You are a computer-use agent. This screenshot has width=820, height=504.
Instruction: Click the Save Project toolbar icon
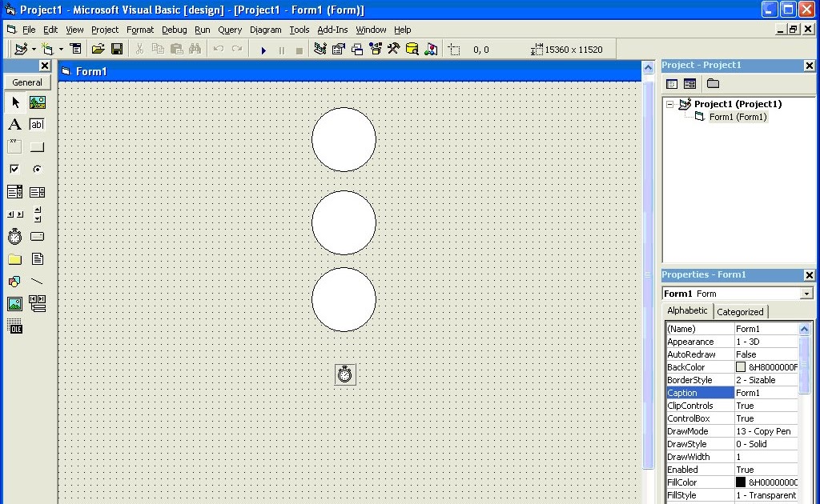pyautogui.click(x=117, y=49)
